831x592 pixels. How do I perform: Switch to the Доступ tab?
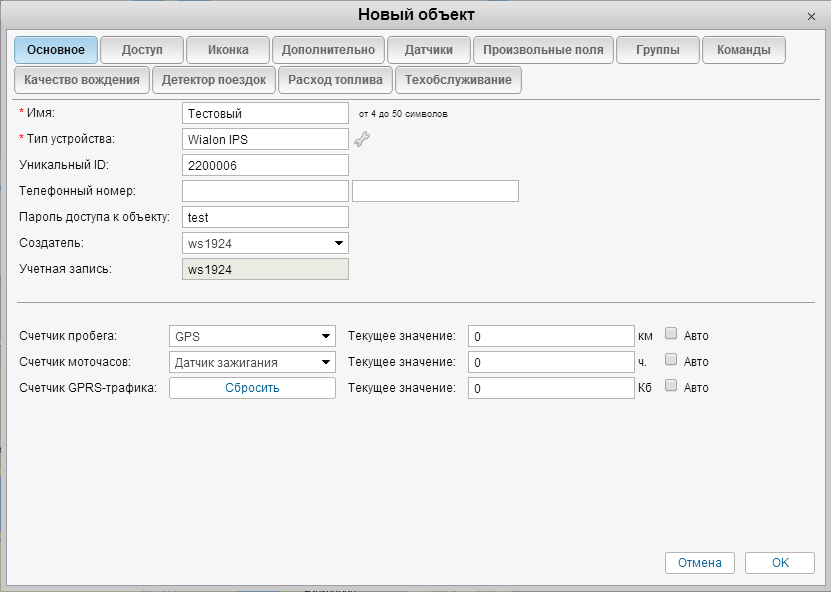coord(142,50)
